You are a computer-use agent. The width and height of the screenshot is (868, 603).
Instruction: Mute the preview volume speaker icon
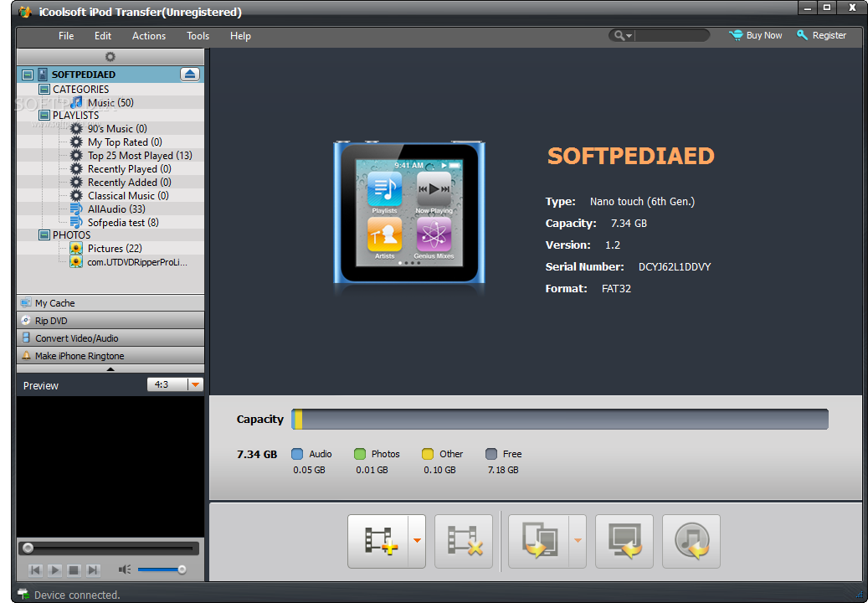[125, 569]
